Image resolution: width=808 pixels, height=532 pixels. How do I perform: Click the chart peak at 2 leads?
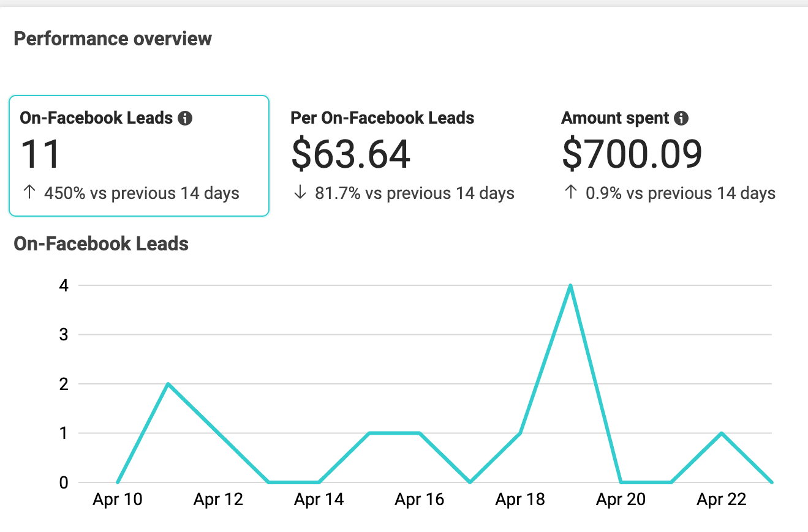[168, 384]
